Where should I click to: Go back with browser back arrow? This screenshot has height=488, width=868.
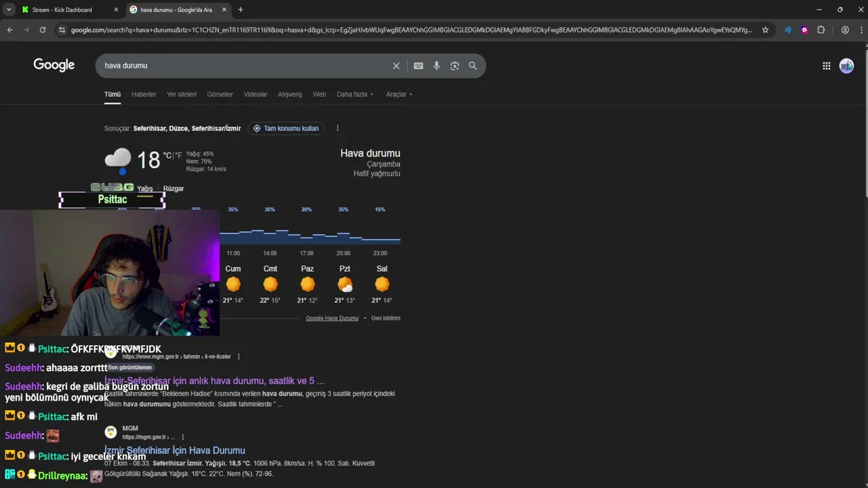[x=9, y=30]
